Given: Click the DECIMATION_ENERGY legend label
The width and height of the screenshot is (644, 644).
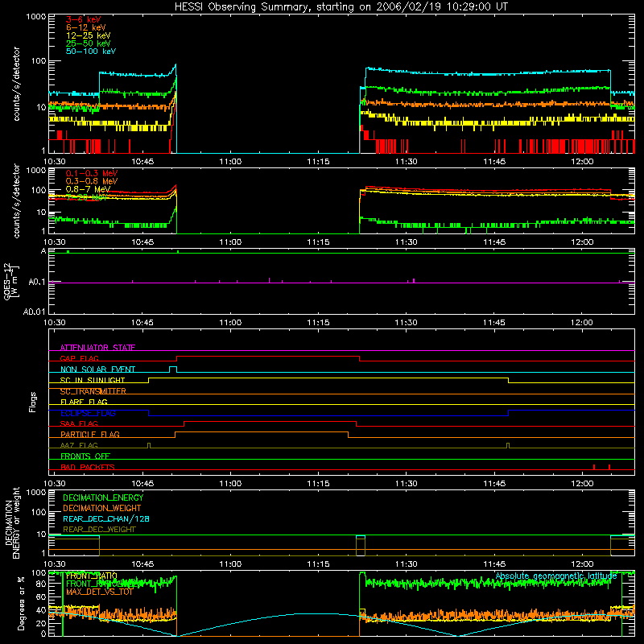Looking at the screenshot, I should coord(103,497).
